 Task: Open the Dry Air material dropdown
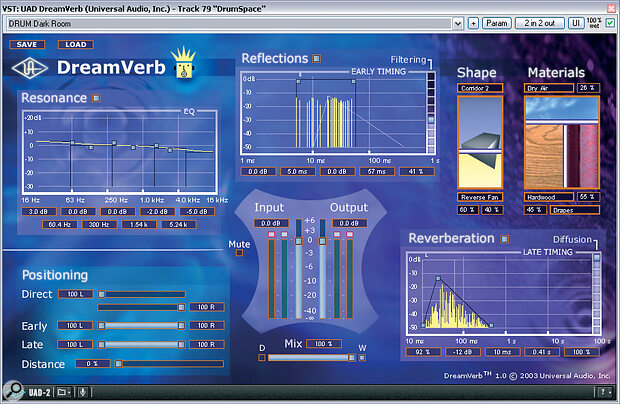pyautogui.click(x=548, y=88)
